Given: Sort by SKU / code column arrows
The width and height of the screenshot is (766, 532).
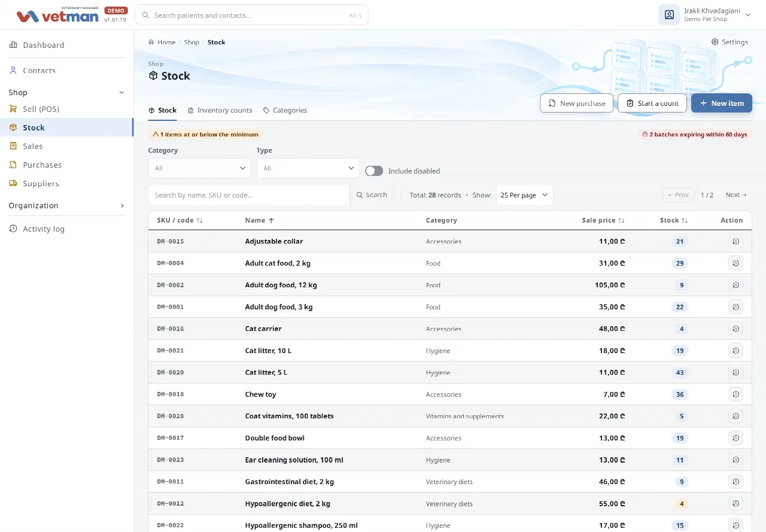Looking at the screenshot, I should [x=200, y=220].
